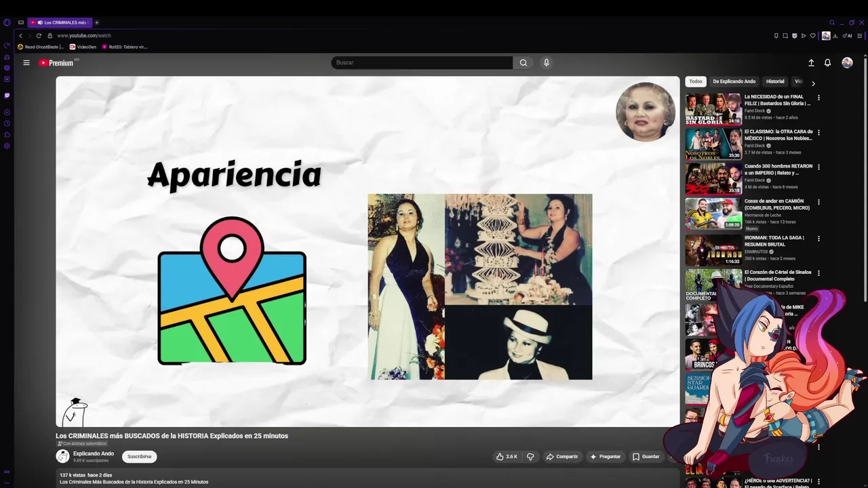This screenshot has width=868, height=488.
Task: Select the De Explicando Ando chip
Action: coord(734,81)
